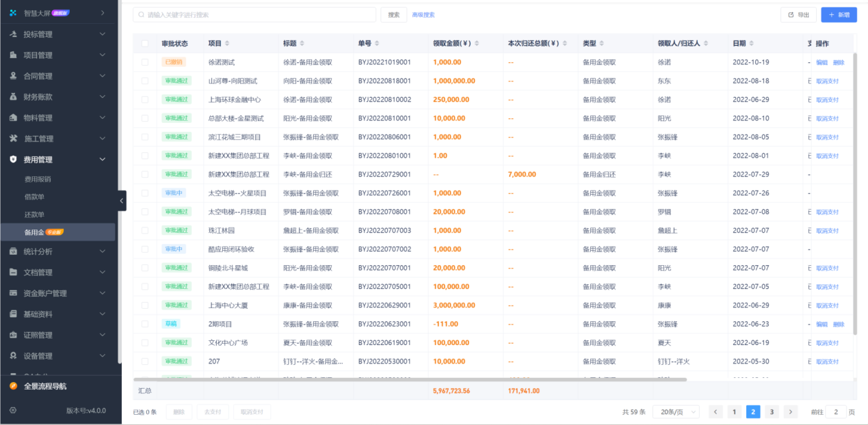The width and height of the screenshot is (868, 425).
Task: Select the 费用管理 shield icon in sidebar
Action: 12,159
